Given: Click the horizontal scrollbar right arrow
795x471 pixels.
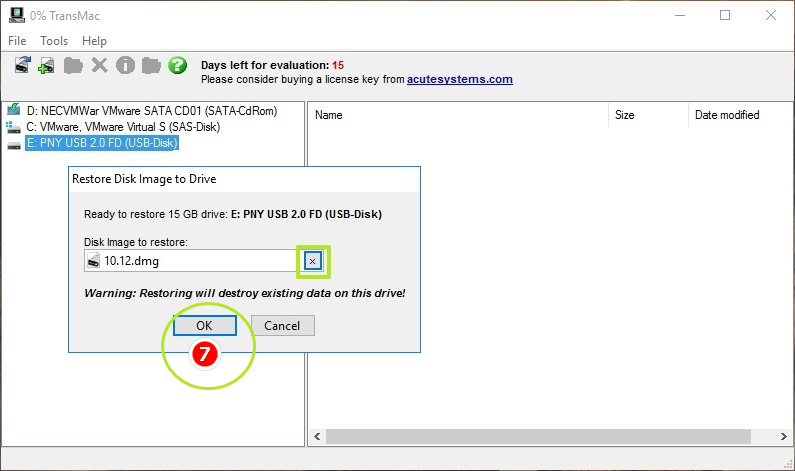Looking at the screenshot, I should pyautogui.click(x=783, y=436).
